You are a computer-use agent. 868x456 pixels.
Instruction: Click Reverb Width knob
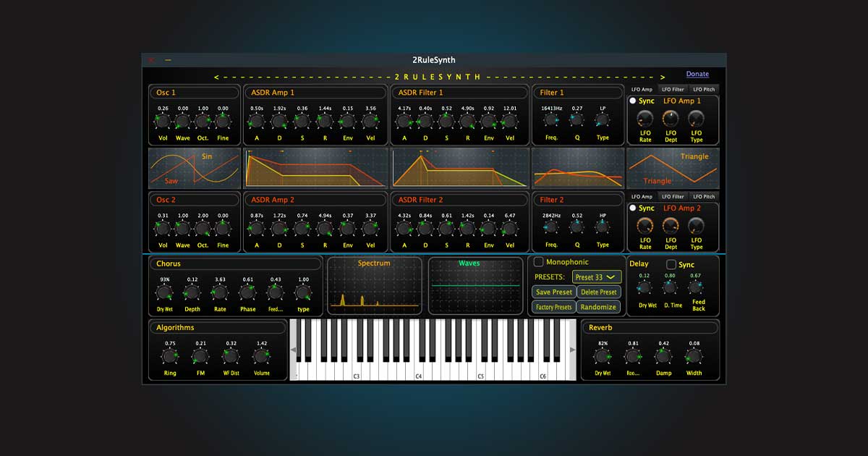(x=694, y=356)
